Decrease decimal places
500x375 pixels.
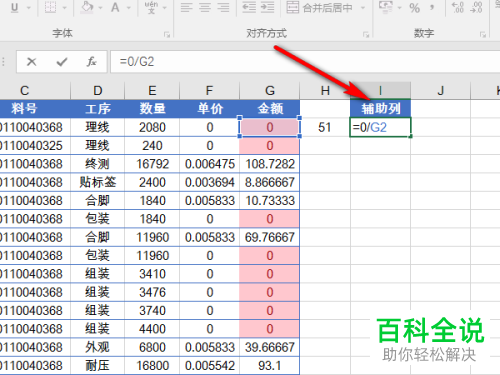tap(476, 7)
